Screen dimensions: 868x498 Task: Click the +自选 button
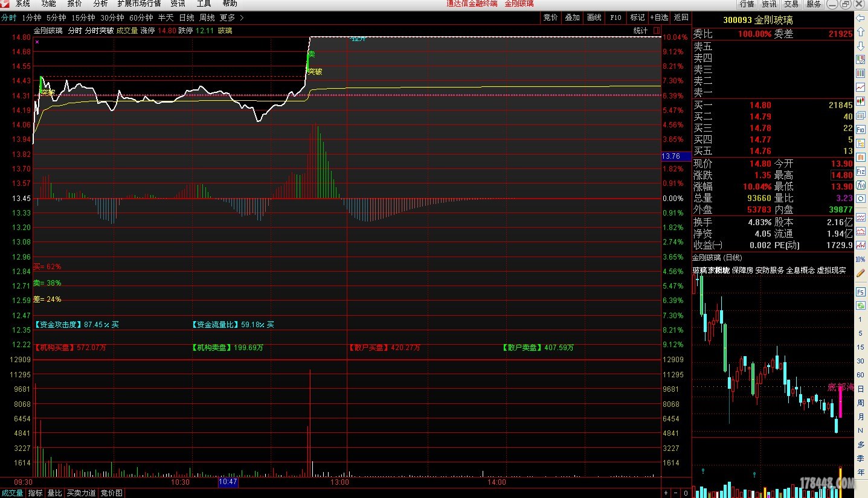point(660,18)
